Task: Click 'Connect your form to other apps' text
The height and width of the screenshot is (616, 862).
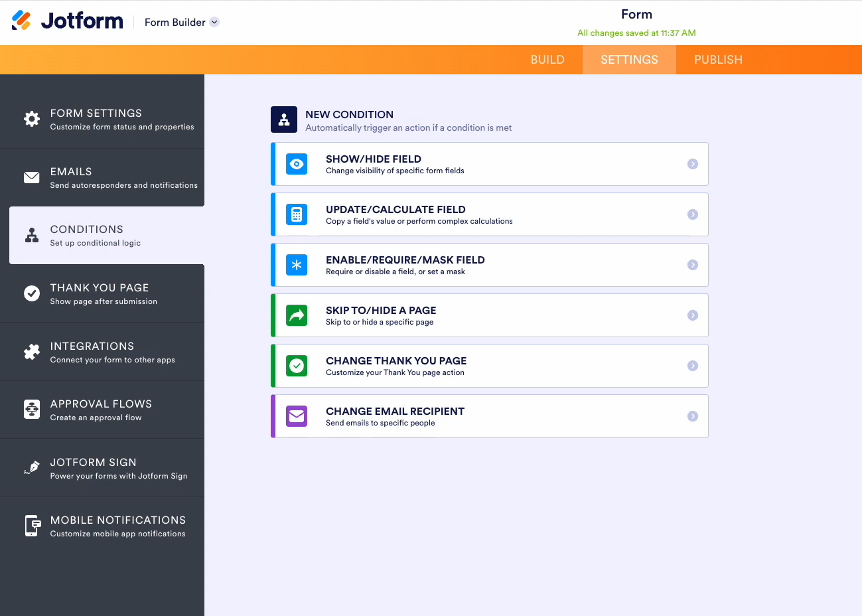Action: [113, 360]
